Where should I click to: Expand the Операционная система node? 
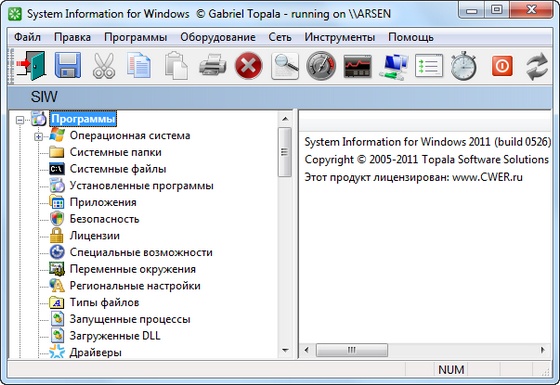(39, 137)
